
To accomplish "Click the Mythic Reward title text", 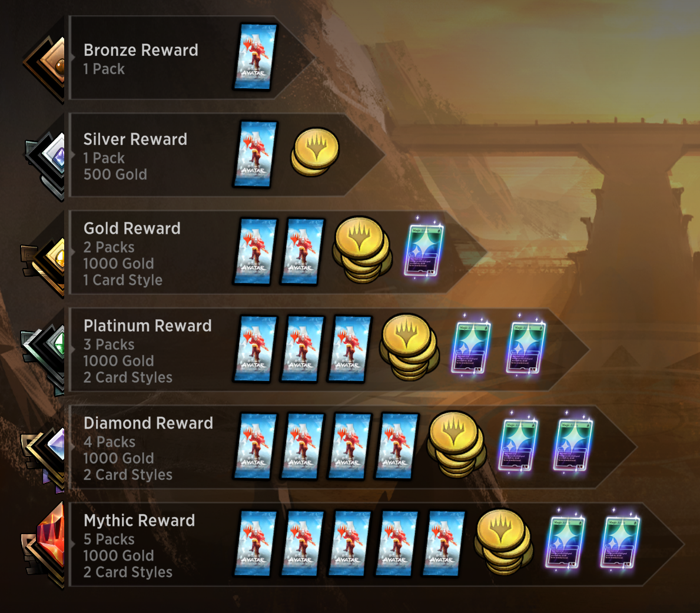I will [x=140, y=521].
